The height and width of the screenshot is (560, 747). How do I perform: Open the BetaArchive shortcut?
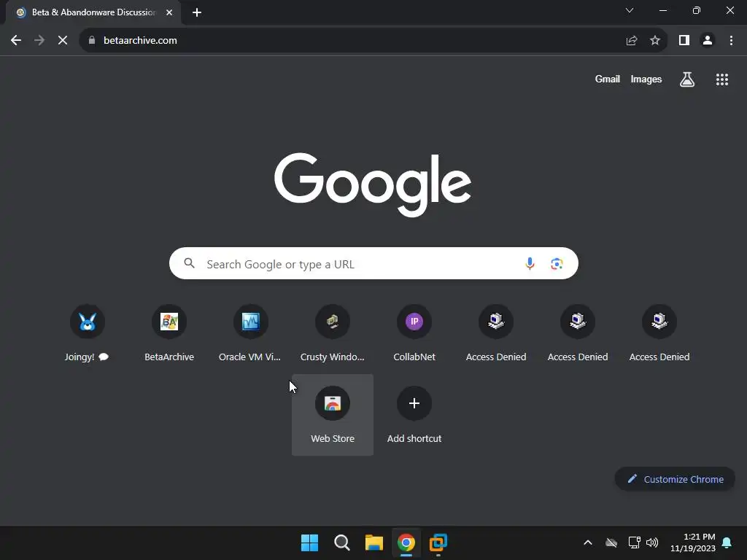[169, 333]
